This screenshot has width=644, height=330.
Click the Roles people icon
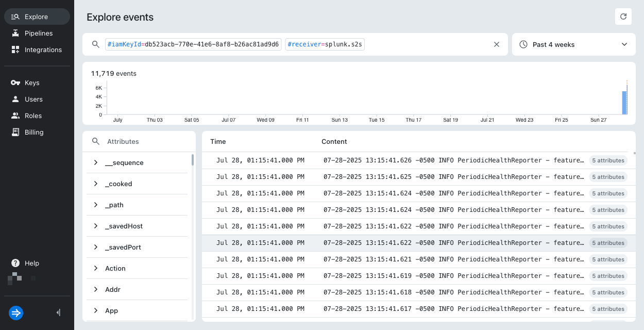click(15, 115)
